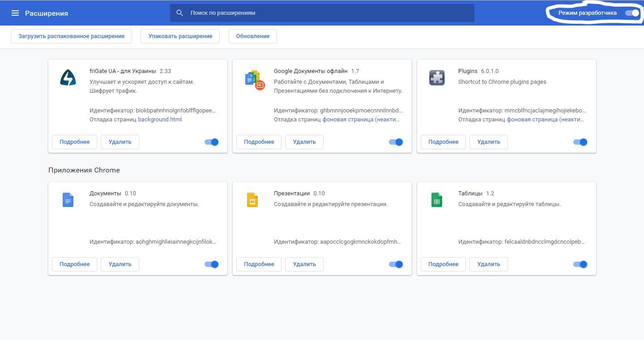The image size is (644, 340).
Task: Click the Презентации app icon
Action: [252, 200]
